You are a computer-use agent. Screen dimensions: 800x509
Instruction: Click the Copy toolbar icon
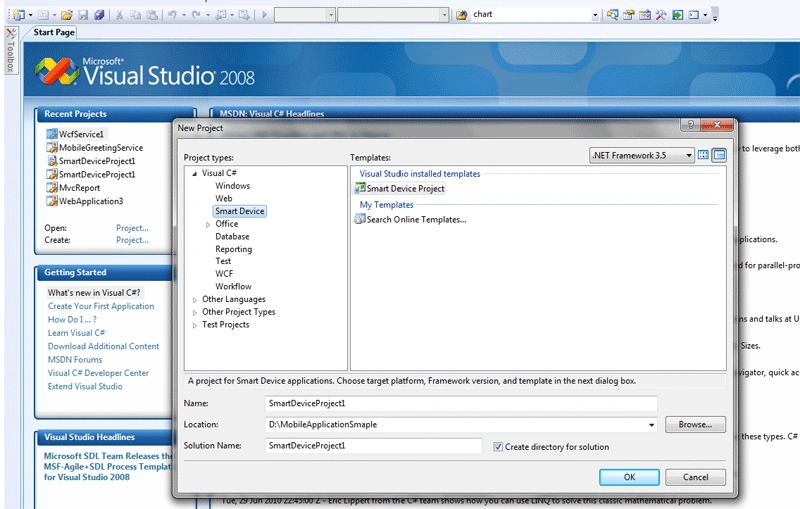(136, 15)
